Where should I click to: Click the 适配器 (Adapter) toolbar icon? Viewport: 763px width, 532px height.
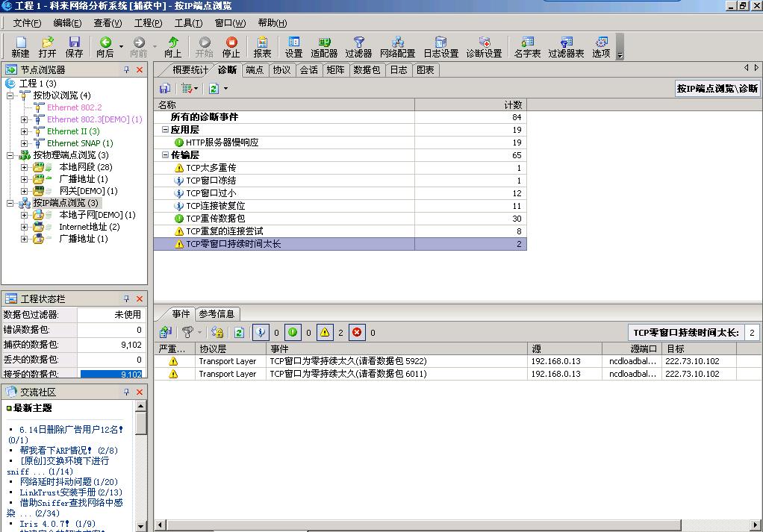[x=324, y=46]
